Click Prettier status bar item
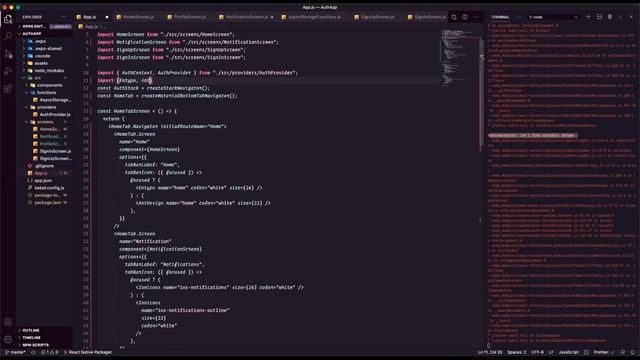Screen dimensions: 640x360 (x=604, y=352)
